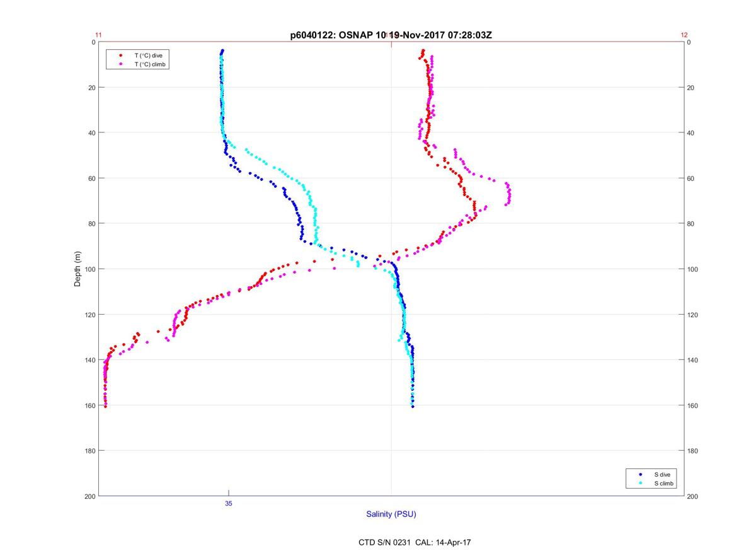Click the left axis depth tick '140'
Screen dimensions: 756x558
90,360
